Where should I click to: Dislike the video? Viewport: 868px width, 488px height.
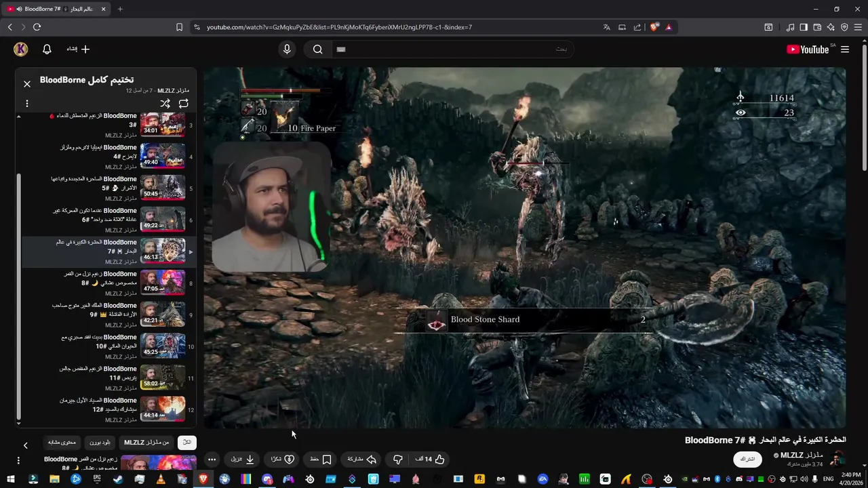pos(398,459)
